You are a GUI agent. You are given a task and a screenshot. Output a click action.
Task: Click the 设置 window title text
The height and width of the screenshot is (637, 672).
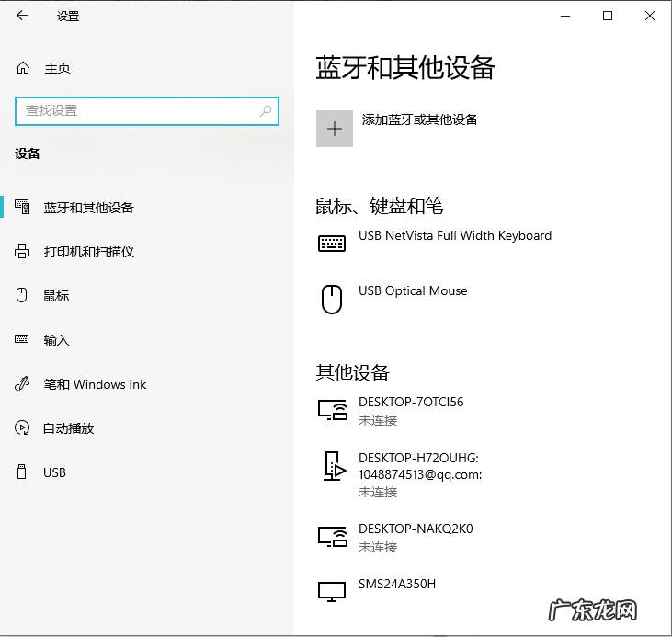click(x=68, y=17)
